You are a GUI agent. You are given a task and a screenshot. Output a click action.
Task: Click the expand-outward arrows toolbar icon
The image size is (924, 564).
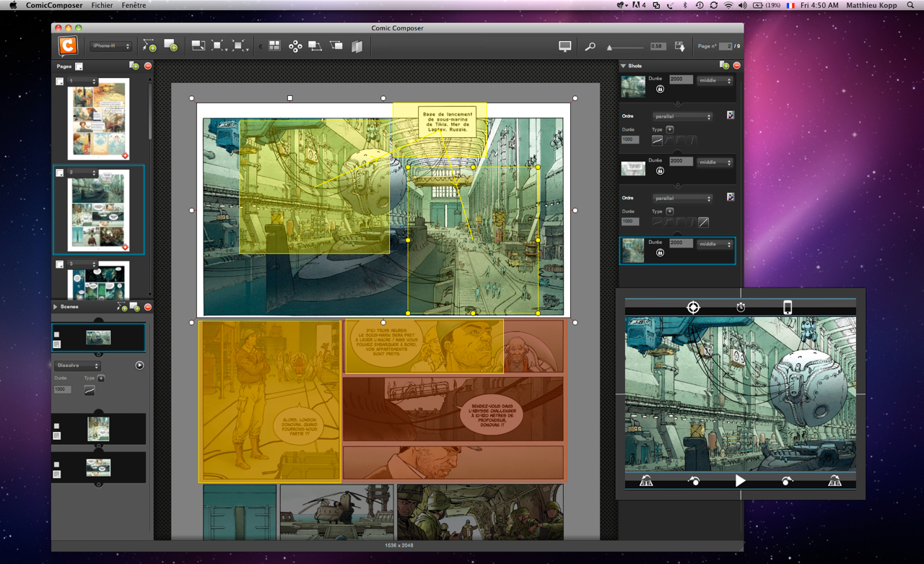click(218, 45)
